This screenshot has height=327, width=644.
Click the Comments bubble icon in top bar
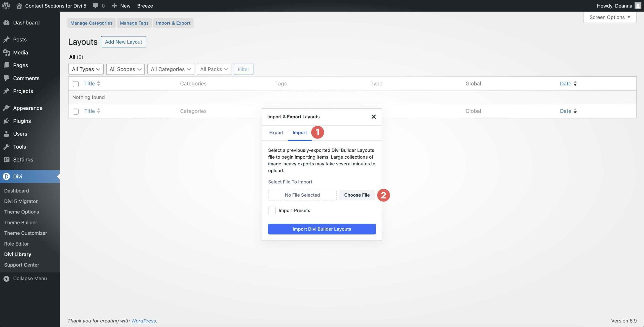tap(96, 6)
